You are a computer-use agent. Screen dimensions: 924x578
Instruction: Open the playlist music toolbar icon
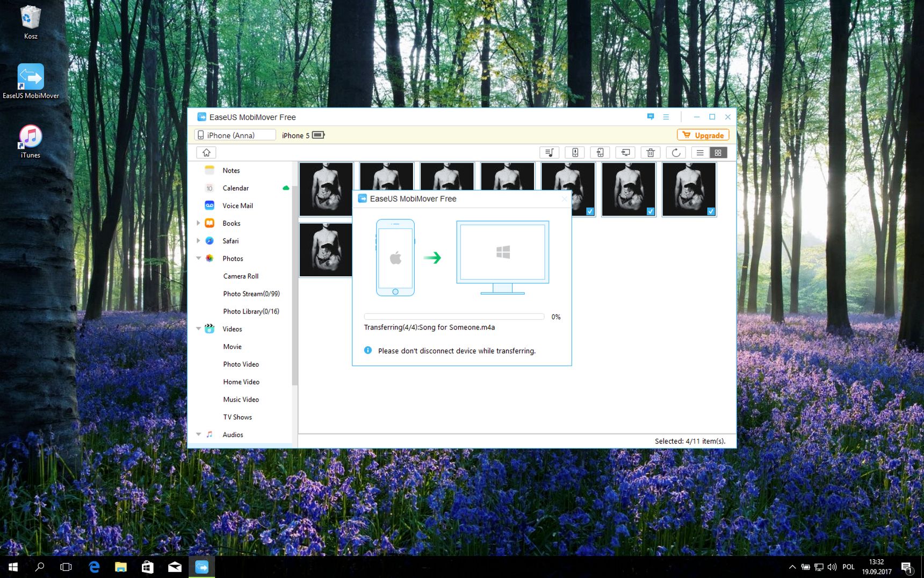pos(549,153)
